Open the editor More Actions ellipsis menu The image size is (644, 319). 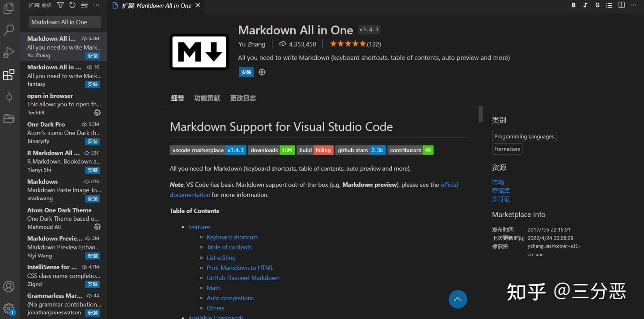point(633,5)
